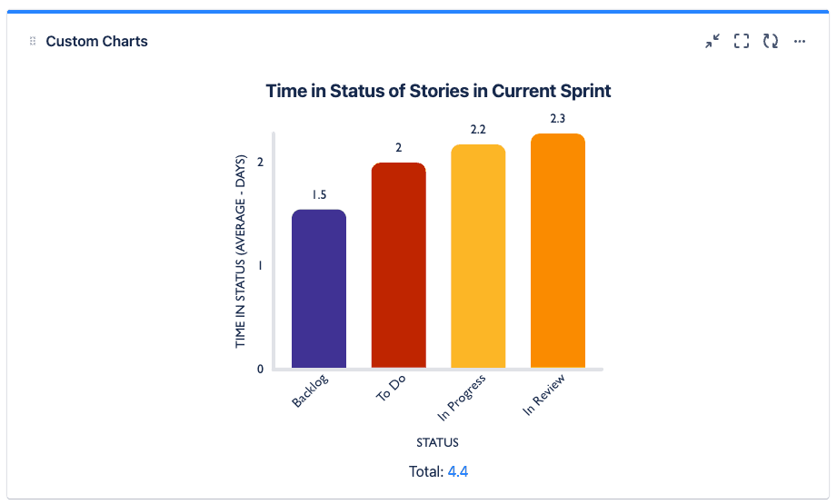
Task: Click the 2.2 value above In Progress
Action: click(x=478, y=129)
